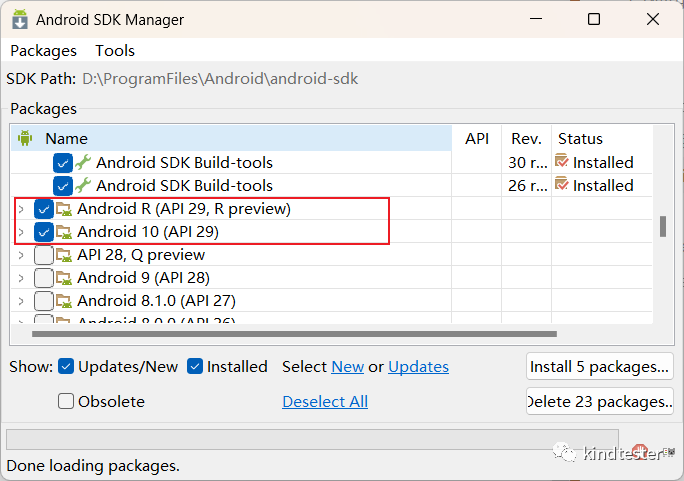
Task: Click the folder icon next to Android 9
Action: click(x=64, y=278)
